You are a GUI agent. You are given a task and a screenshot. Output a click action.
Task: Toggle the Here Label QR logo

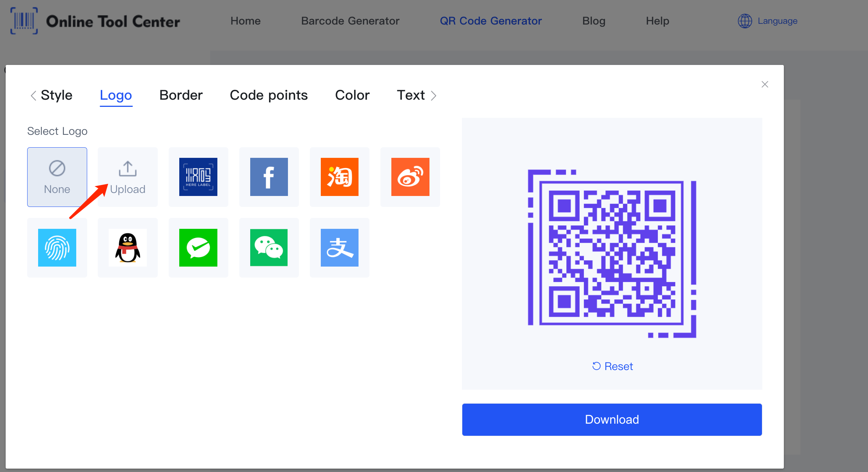(x=198, y=177)
